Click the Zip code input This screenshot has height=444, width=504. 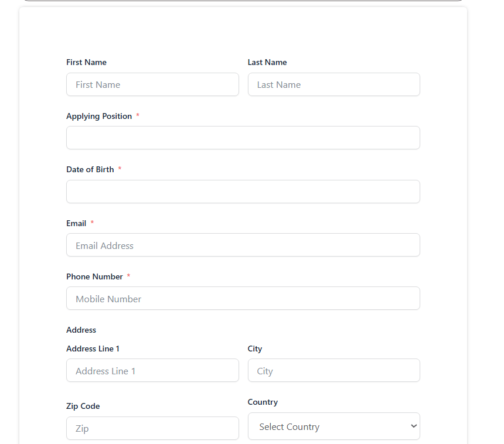click(x=152, y=428)
